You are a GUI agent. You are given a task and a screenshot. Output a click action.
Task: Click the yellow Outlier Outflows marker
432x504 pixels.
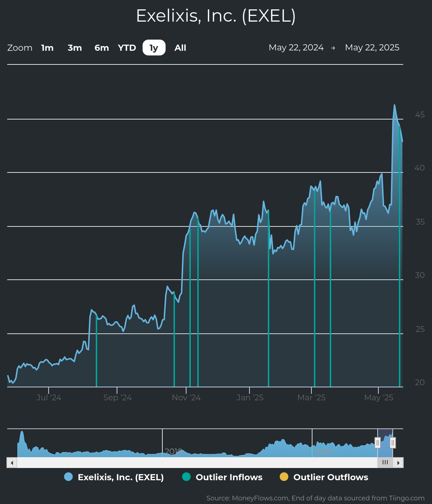point(284,477)
